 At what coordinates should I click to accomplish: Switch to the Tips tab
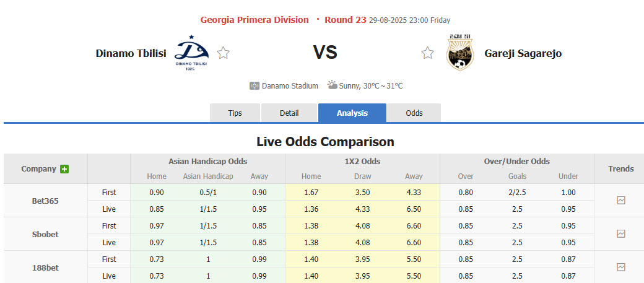(235, 113)
